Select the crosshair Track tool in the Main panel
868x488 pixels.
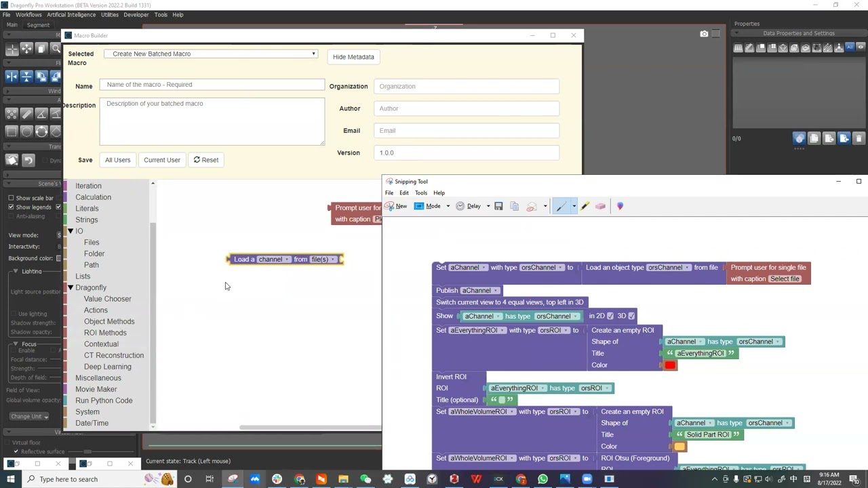pyautogui.click(x=12, y=49)
